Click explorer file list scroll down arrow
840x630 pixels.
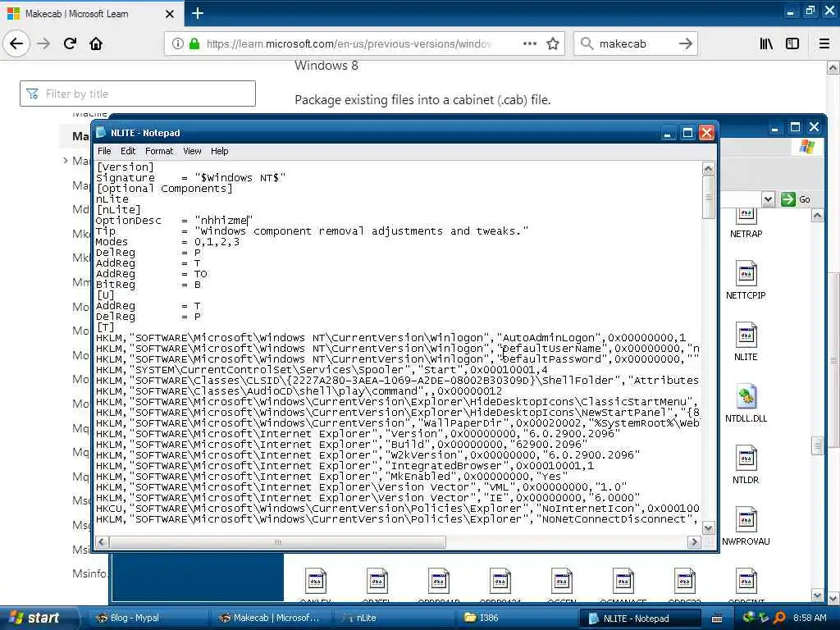pyautogui.click(x=817, y=595)
